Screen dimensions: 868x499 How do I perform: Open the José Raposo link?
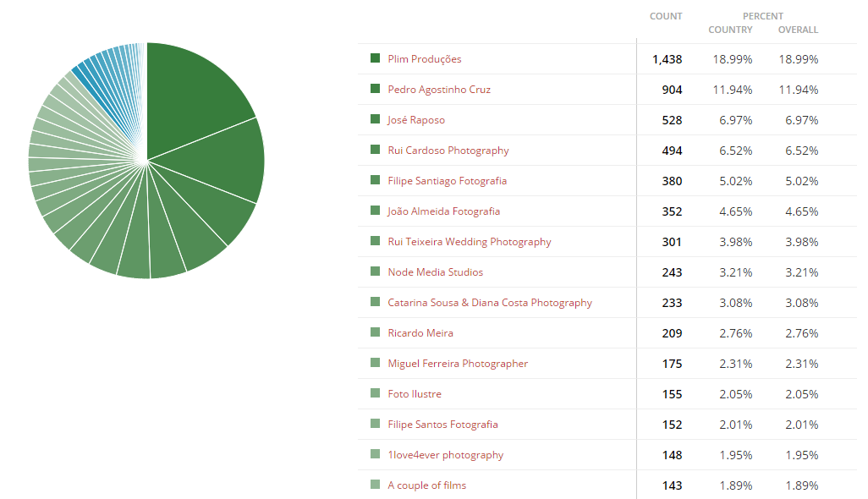416,120
